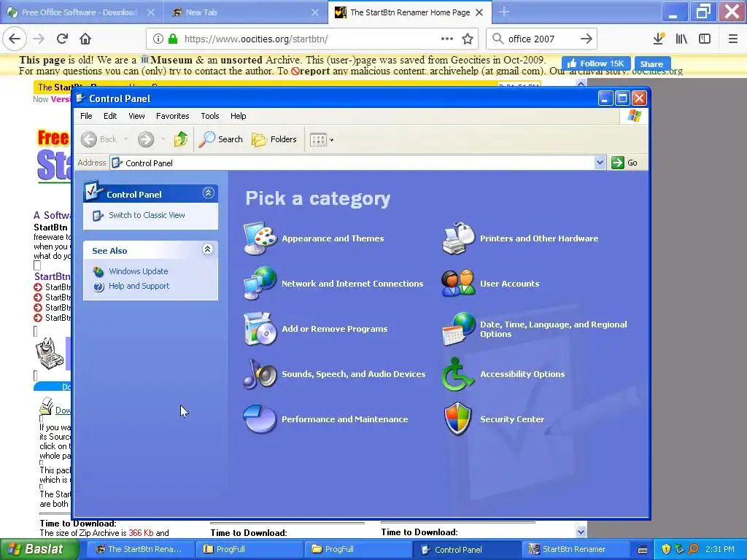The image size is (747, 560).
Task: Click the Security Center text link
Action: [512, 419]
